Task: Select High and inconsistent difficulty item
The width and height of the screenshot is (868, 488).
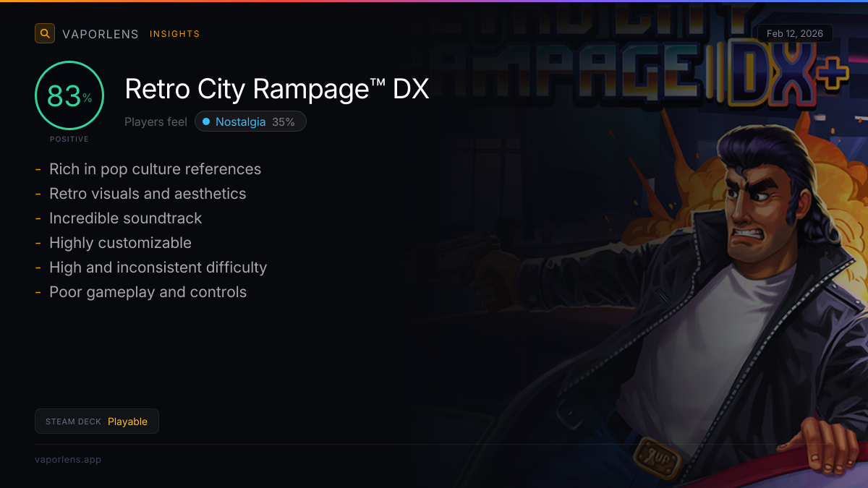Action: (x=158, y=267)
